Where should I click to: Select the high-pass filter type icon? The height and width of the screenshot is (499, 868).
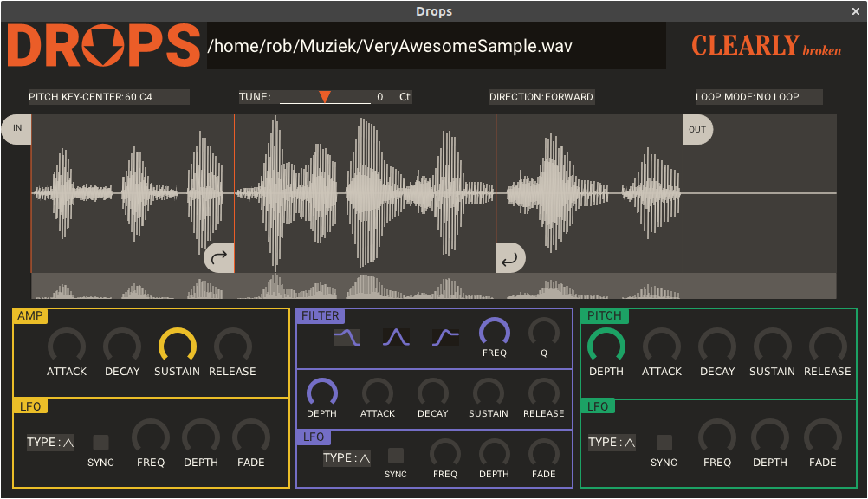pyautogui.click(x=445, y=337)
